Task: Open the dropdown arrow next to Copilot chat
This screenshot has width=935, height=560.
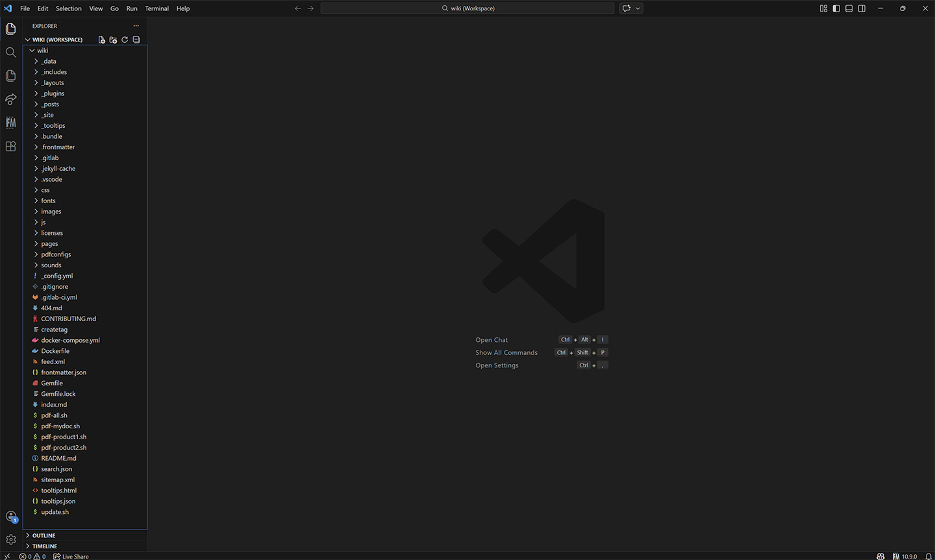Action: [638, 8]
